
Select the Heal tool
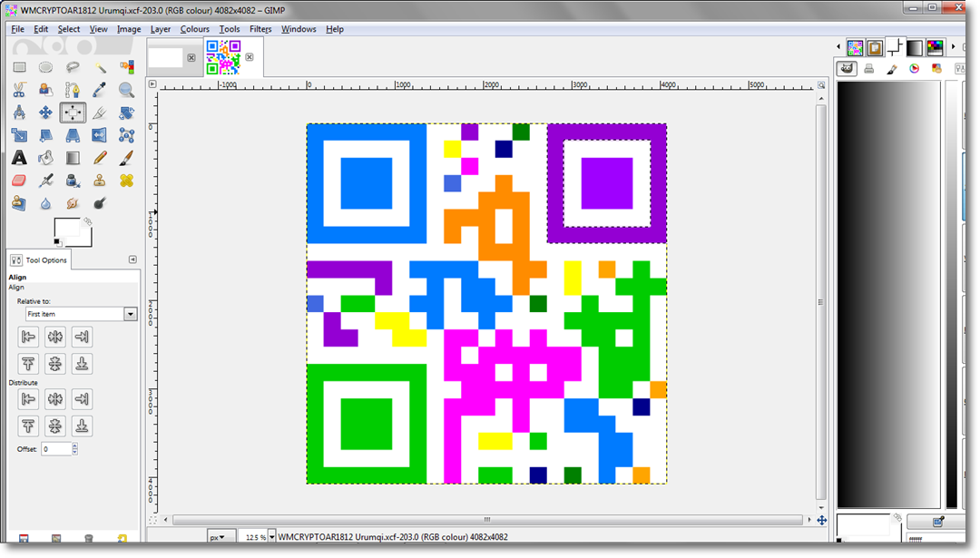coord(126,181)
